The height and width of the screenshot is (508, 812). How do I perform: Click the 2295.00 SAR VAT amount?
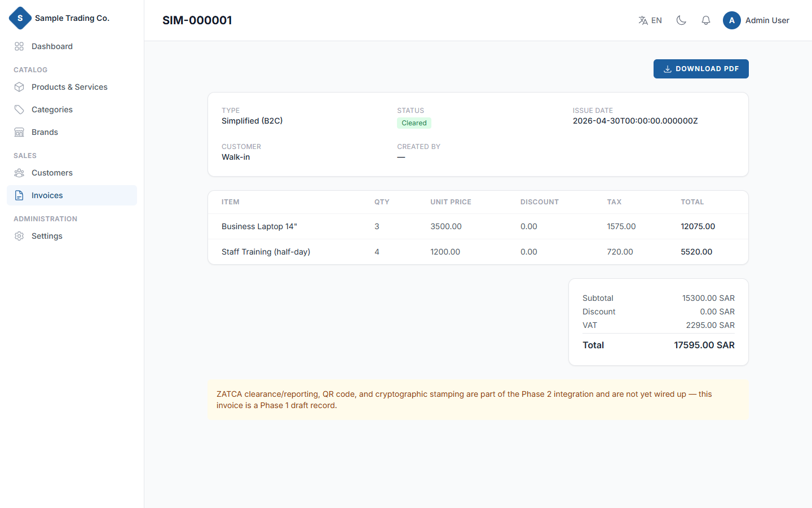(x=710, y=325)
